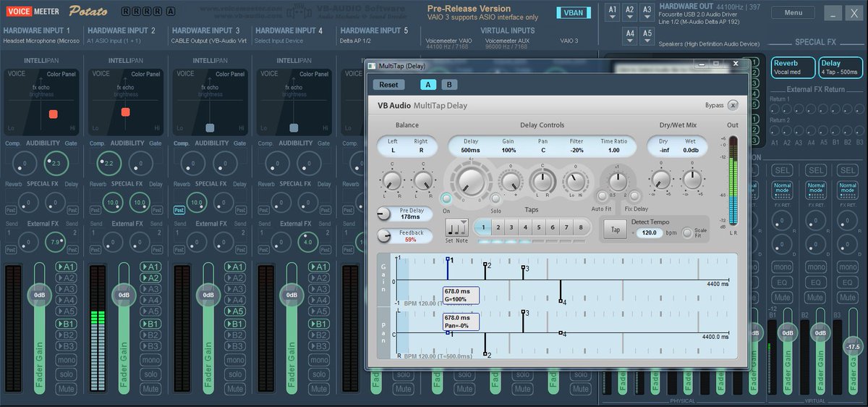Image resolution: width=868 pixels, height=407 pixels.
Task: Open A1 hardware output device dropdown
Action: tap(613, 12)
